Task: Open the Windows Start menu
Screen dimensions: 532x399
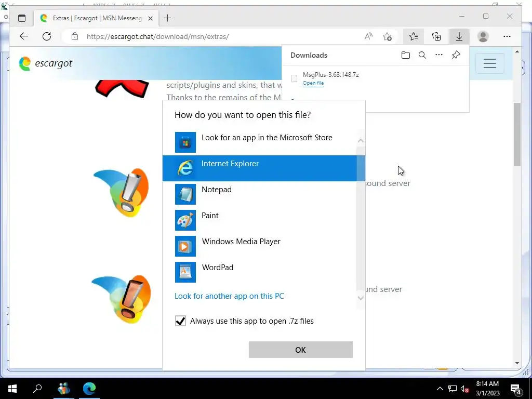Action: (12, 389)
